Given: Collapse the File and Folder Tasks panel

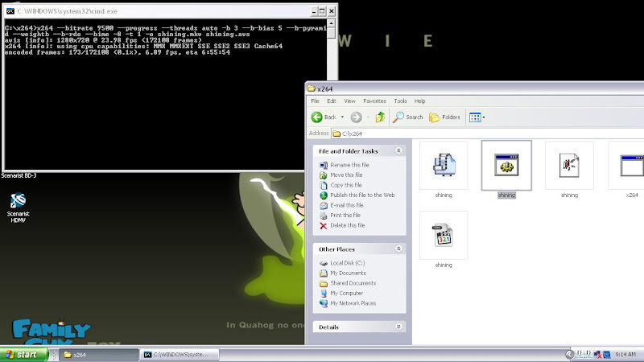Looking at the screenshot, I should pyautogui.click(x=398, y=150).
